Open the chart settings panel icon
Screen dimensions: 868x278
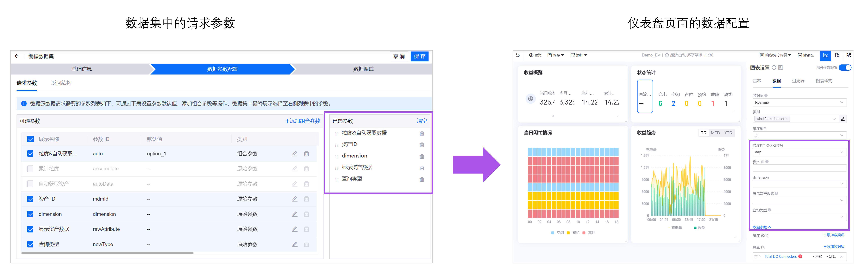click(825, 55)
